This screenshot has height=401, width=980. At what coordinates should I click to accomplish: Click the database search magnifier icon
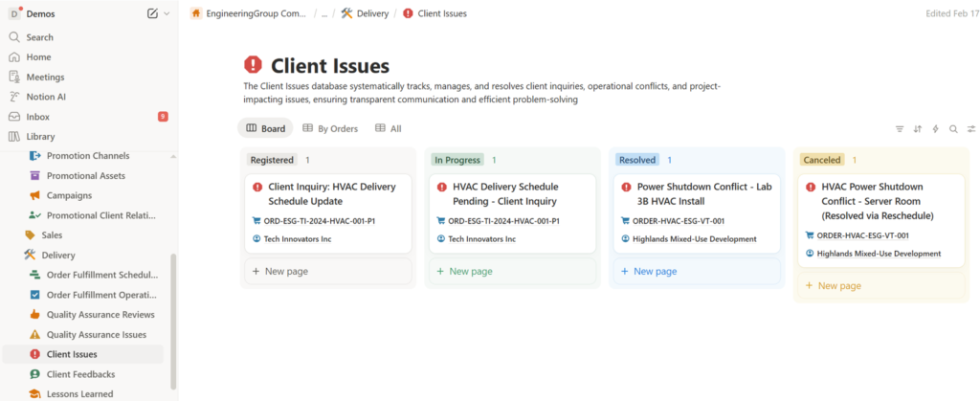[953, 128]
